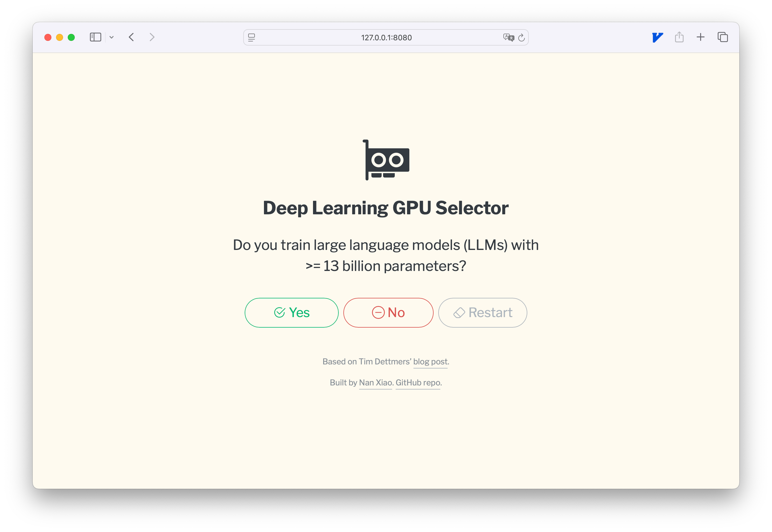Image resolution: width=772 pixels, height=532 pixels.
Task: Go forward to next page
Action: point(152,37)
